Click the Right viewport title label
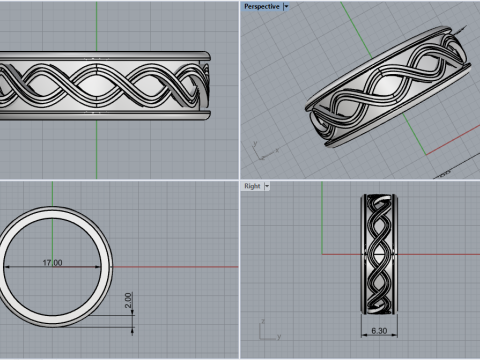The height and width of the screenshot is (360, 480). [252, 186]
